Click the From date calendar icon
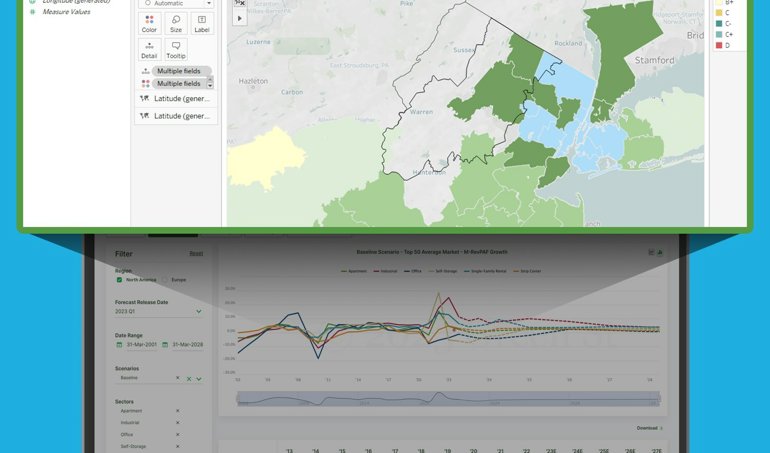 (x=119, y=345)
